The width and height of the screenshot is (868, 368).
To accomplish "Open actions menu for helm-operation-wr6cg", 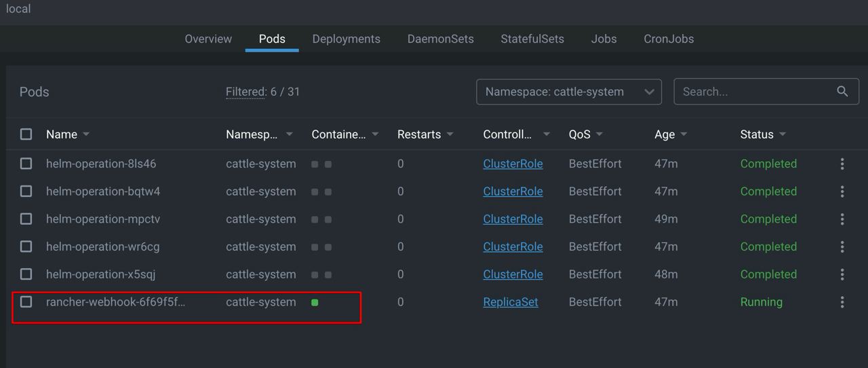I will coord(842,246).
